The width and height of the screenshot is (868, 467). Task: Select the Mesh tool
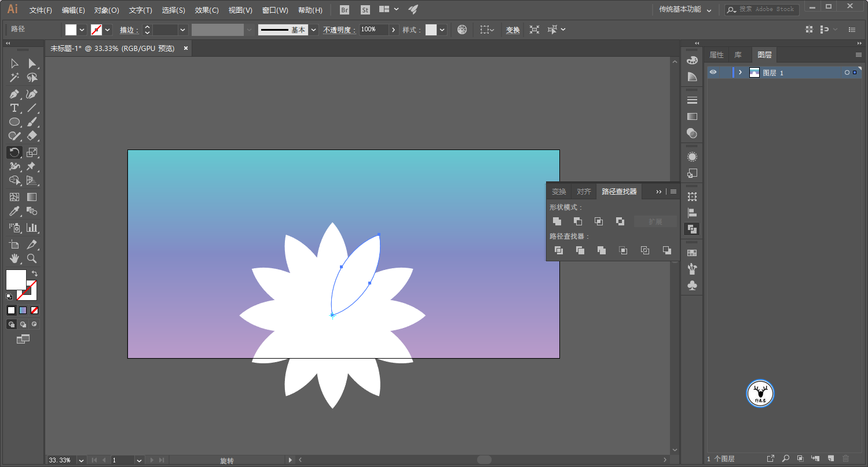click(x=14, y=197)
